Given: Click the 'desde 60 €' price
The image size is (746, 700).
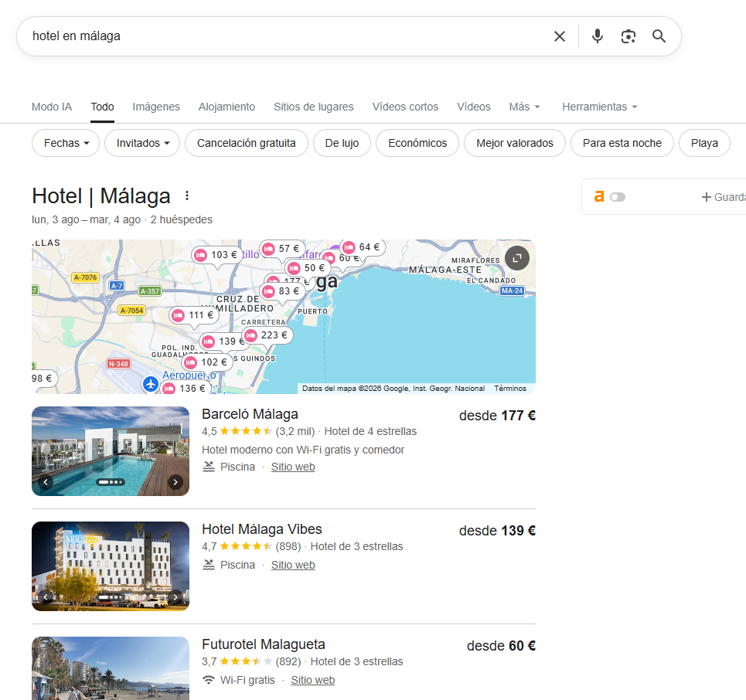Looking at the screenshot, I should (x=501, y=646).
